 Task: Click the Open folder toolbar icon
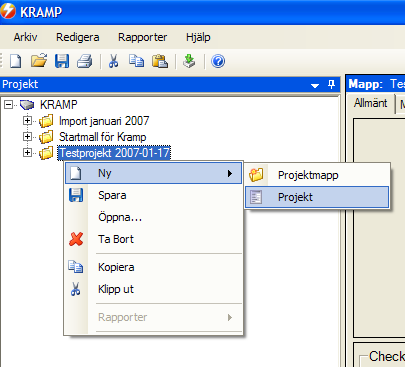tap(39, 61)
